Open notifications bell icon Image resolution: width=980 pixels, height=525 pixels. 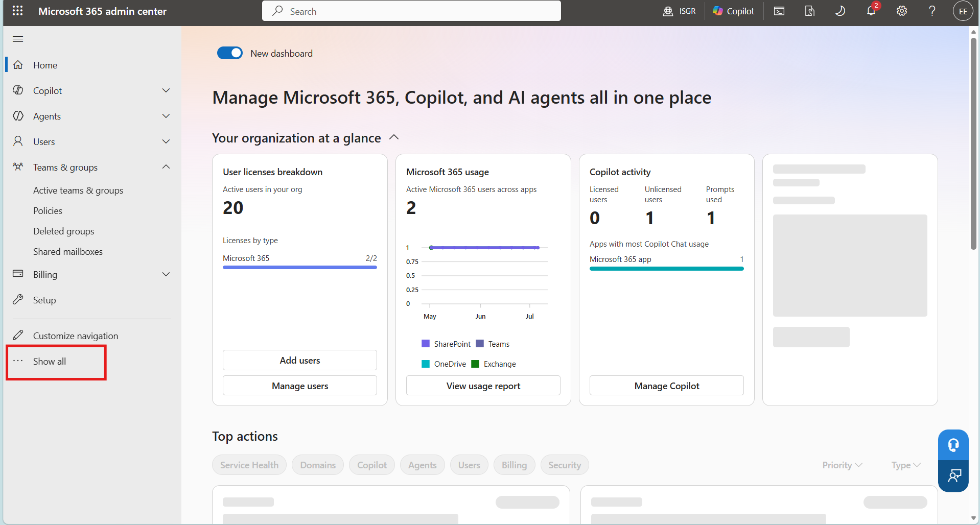[x=872, y=11]
